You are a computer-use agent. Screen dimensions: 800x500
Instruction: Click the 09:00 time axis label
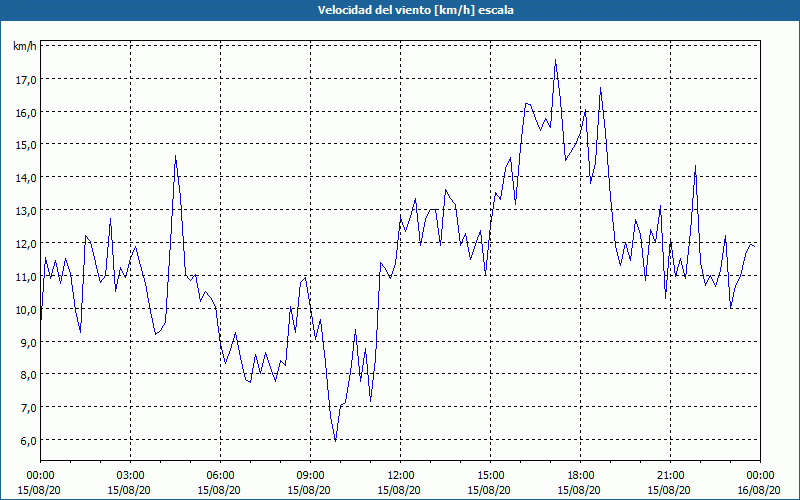310,476
